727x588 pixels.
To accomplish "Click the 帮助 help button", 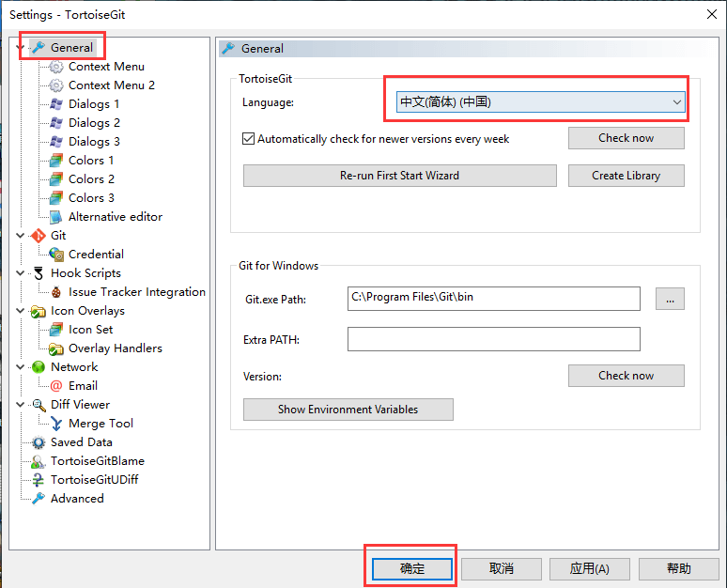I will (x=679, y=568).
